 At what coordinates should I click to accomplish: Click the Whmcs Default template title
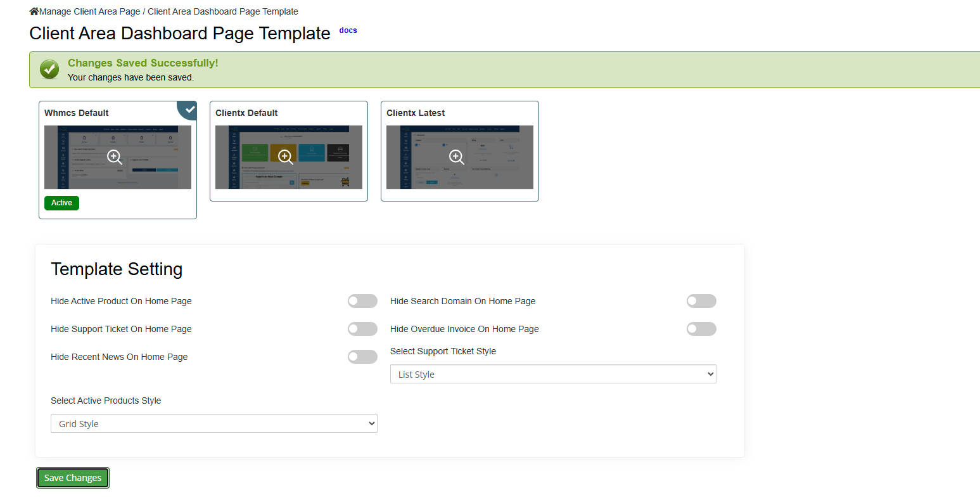coord(77,113)
